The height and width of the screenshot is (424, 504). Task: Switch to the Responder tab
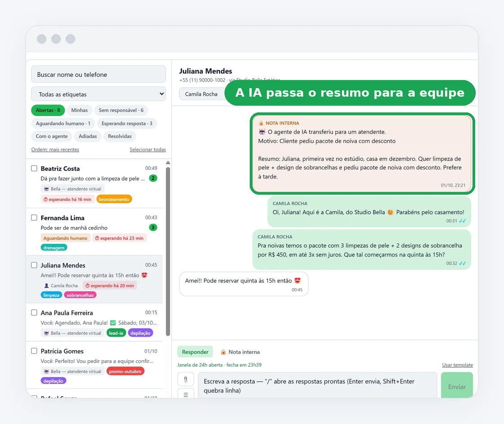(x=195, y=352)
